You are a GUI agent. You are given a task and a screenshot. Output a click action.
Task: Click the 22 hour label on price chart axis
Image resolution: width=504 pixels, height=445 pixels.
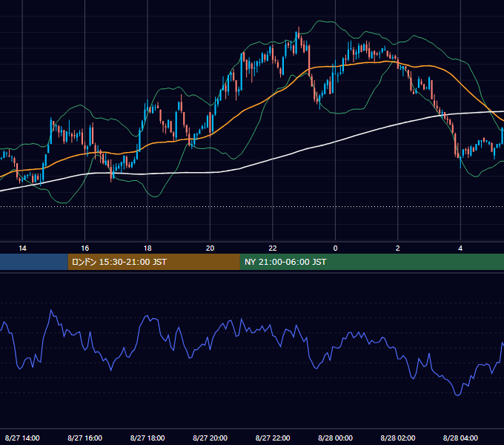(x=273, y=248)
